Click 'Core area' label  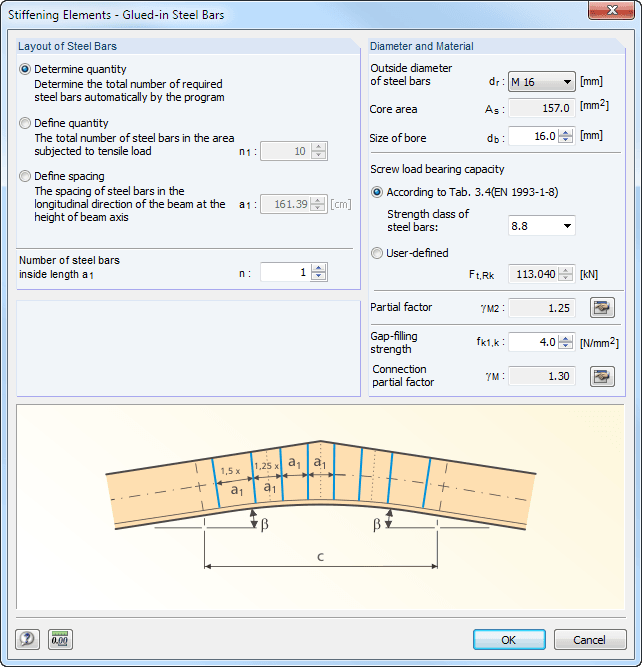393,109
